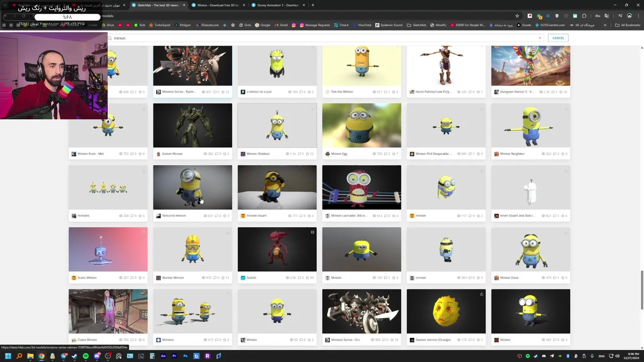The height and width of the screenshot is (362, 644).
Task: Bookmark this page with the star icon
Action: pos(517,16)
